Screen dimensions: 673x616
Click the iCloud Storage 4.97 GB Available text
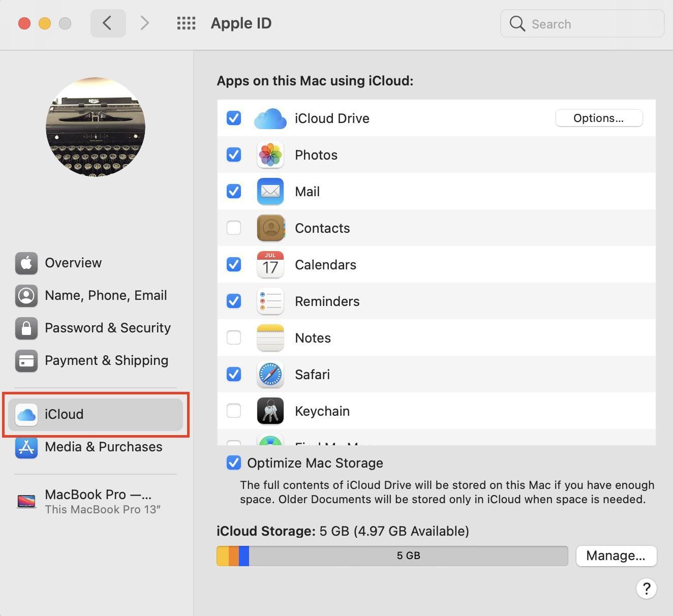(x=343, y=531)
